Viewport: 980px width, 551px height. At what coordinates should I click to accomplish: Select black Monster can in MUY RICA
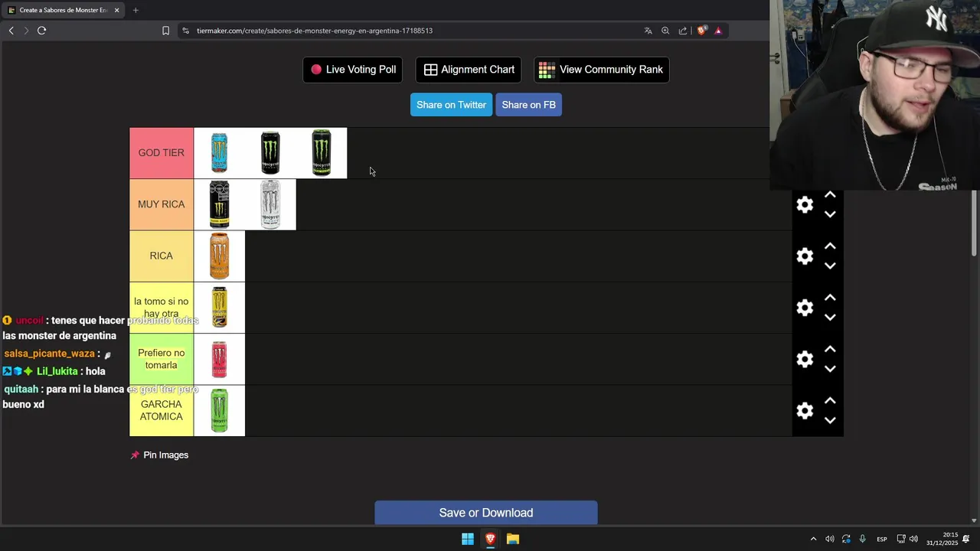click(x=219, y=204)
